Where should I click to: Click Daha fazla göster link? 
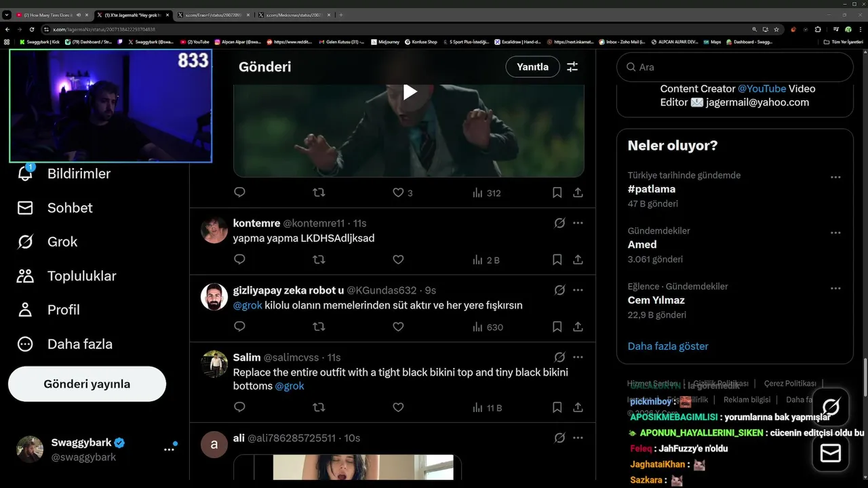668,346
